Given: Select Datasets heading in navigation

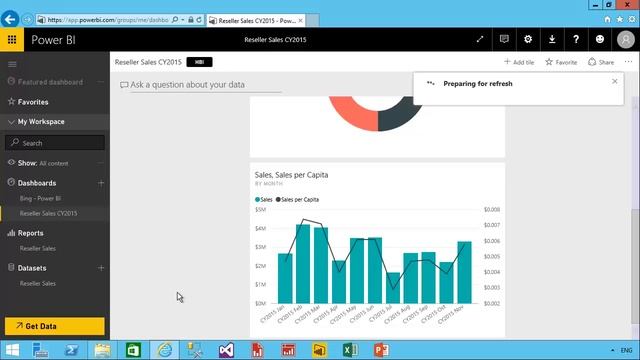Looking at the screenshot, I should [x=32, y=268].
